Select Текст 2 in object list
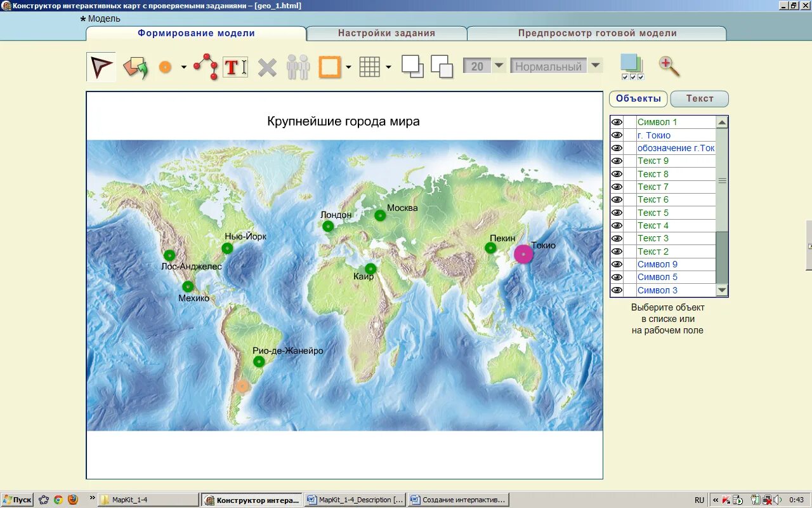812x508 pixels. (676, 251)
